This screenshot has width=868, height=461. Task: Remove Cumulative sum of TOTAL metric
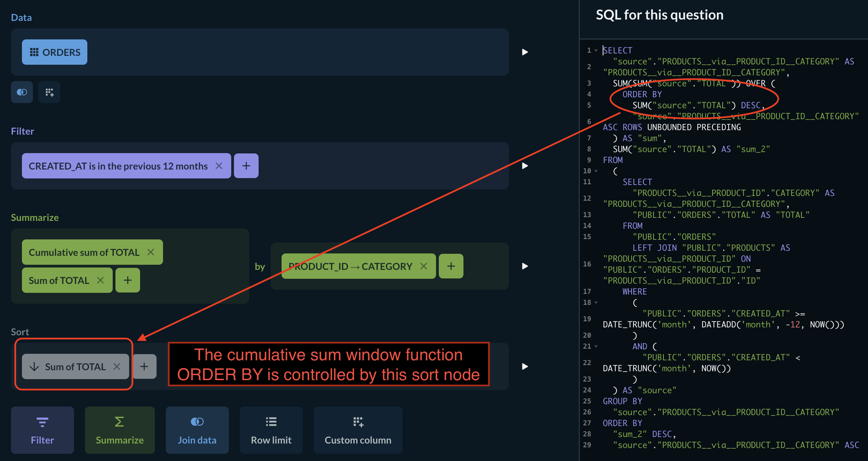[151, 252]
